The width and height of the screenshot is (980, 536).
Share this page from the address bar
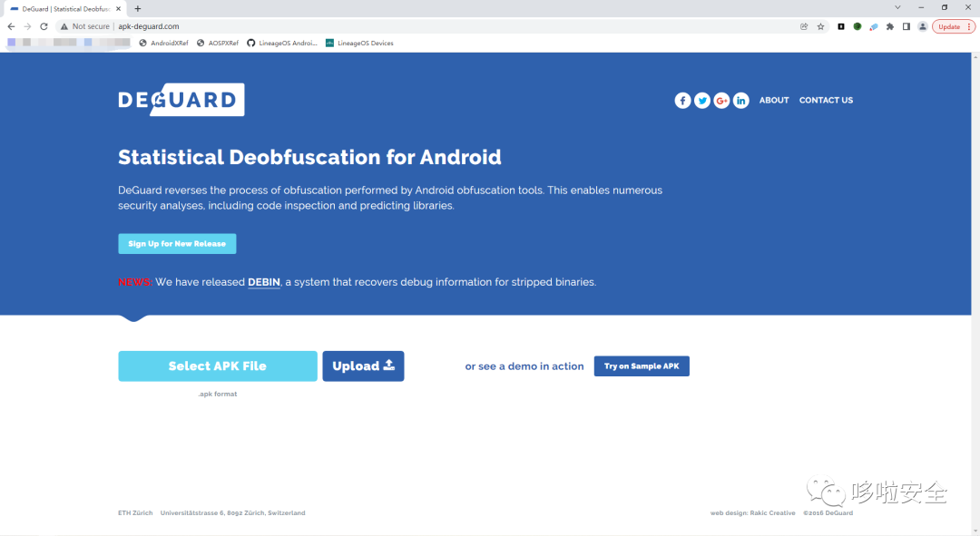[804, 26]
